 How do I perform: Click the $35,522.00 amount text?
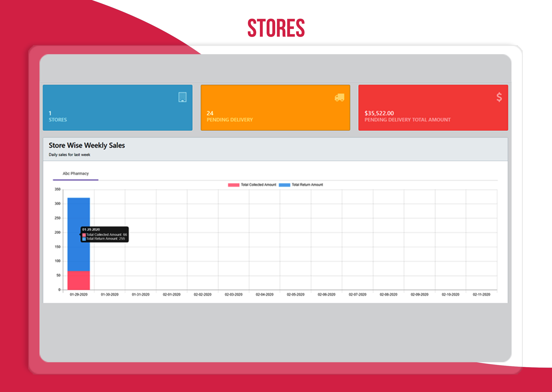pyautogui.click(x=379, y=113)
